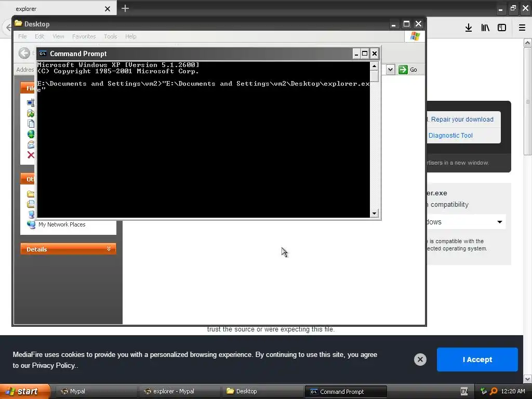Image resolution: width=532 pixels, height=399 pixels.
Task: Click the search magnifier tray icon
Action: point(494,391)
